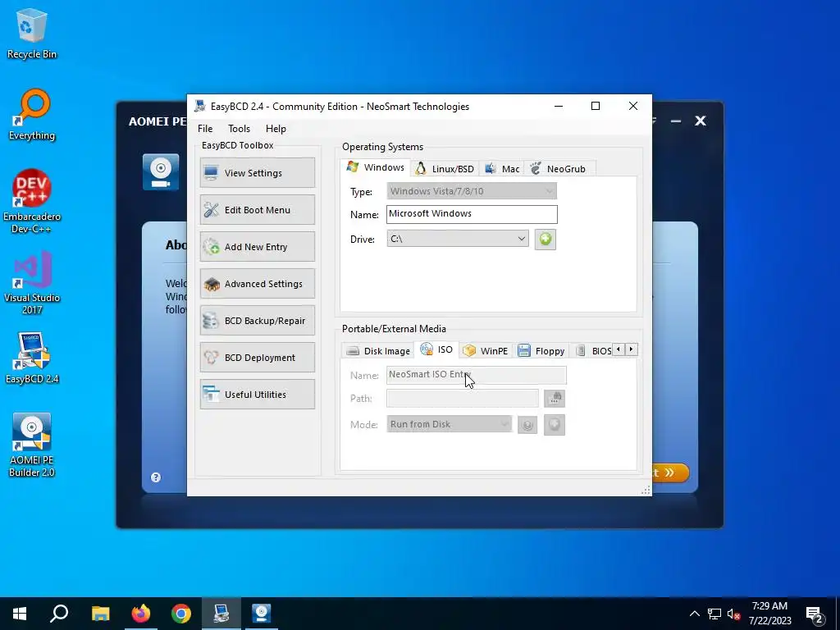
Task: Click the disc icon in AOMEI window
Action: (x=161, y=172)
